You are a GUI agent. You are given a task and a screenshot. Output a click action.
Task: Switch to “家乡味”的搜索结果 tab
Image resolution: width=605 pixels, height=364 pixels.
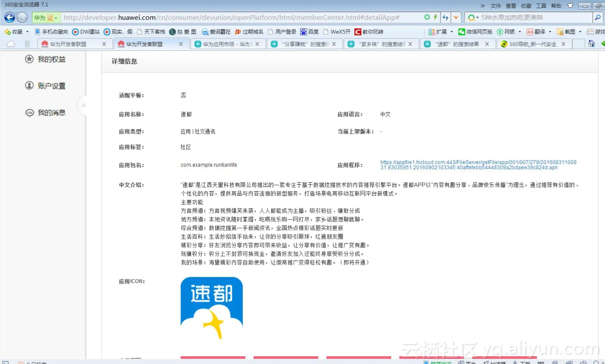(380, 44)
